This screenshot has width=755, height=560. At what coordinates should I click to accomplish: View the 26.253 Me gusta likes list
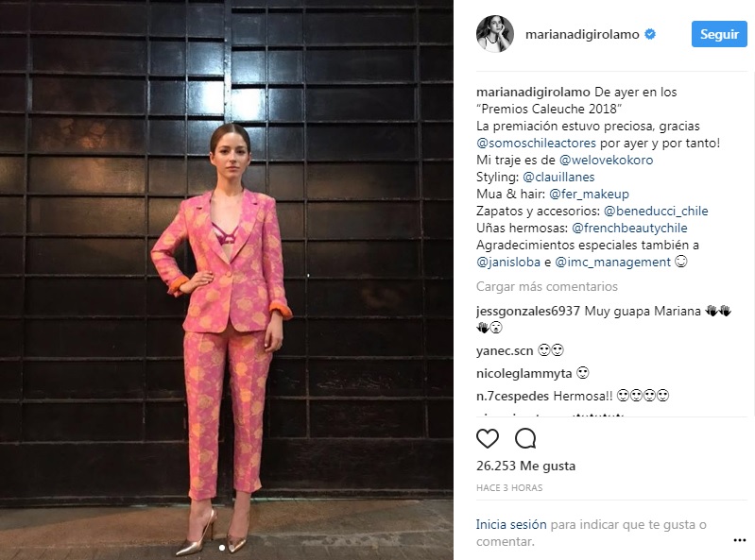tap(525, 466)
